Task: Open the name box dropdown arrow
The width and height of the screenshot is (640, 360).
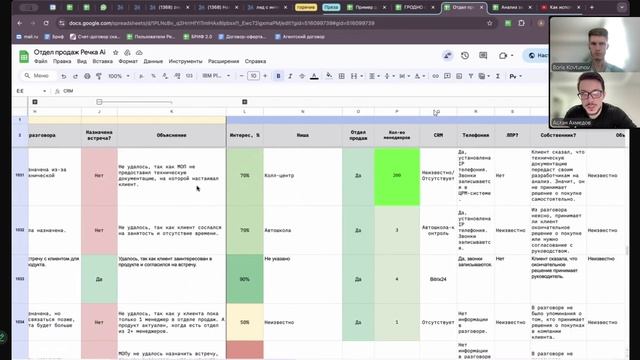Action: pyautogui.click(x=44, y=91)
